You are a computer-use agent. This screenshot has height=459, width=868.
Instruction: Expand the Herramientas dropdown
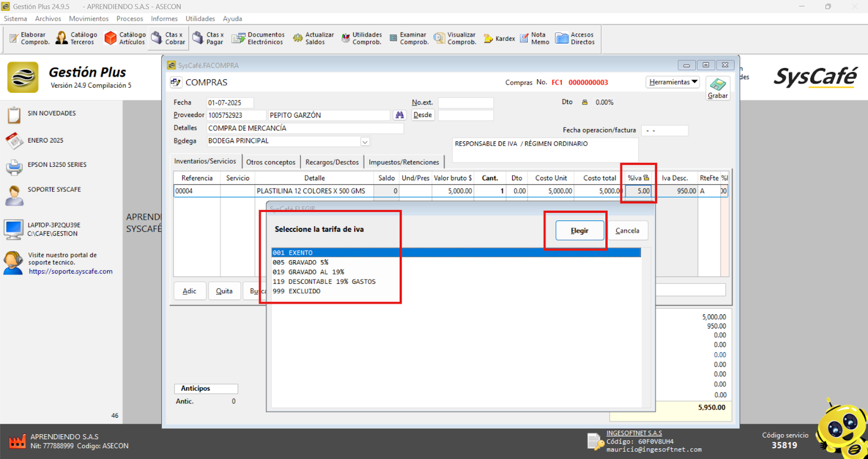(x=673, y=82)
